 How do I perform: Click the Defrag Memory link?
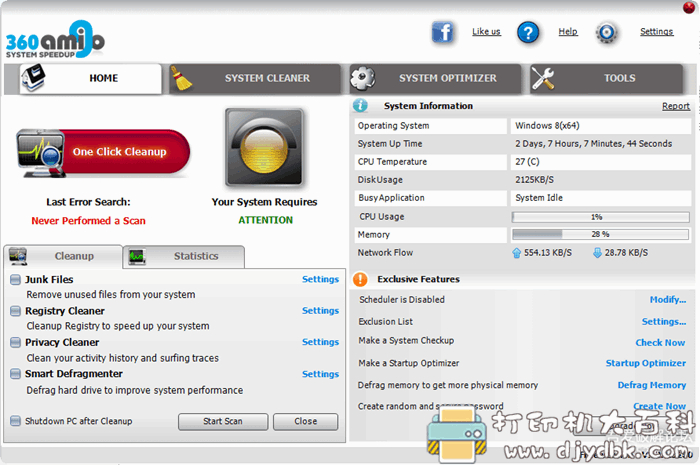(x=651, y=385)
